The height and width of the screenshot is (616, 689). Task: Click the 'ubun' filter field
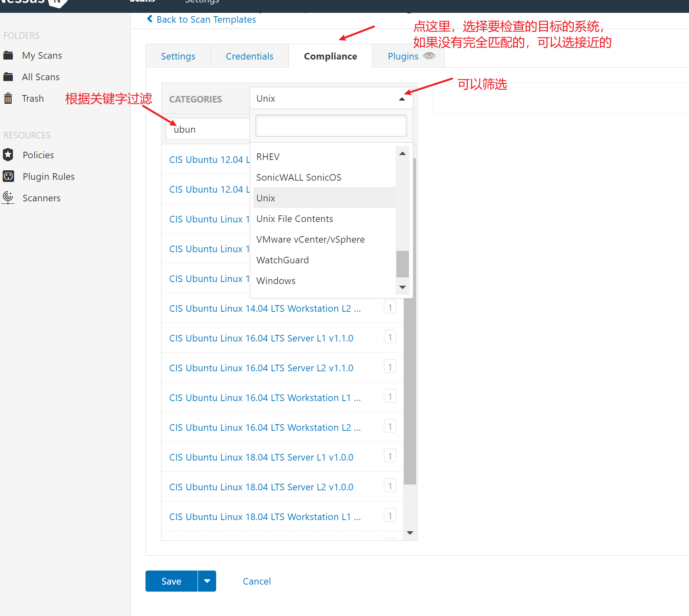pyautogui.click(x=208, y=129)
